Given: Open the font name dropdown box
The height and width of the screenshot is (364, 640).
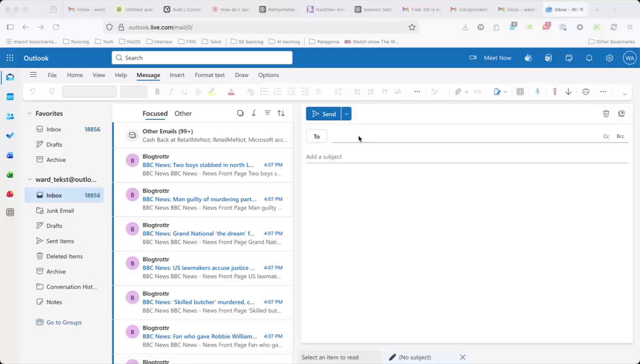Looking at the screenshot, I should coord(89,92).
